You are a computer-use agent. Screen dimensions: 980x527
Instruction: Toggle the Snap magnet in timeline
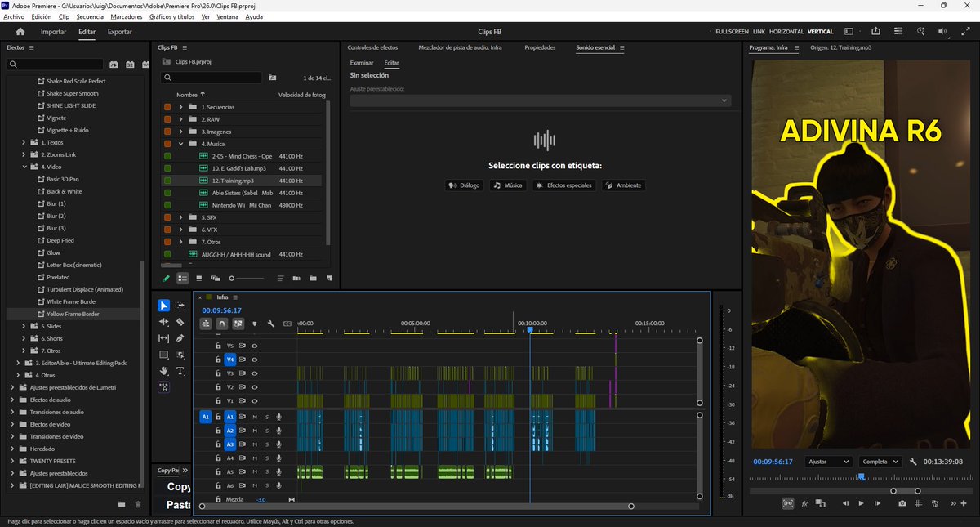click(x=221, y=324)
